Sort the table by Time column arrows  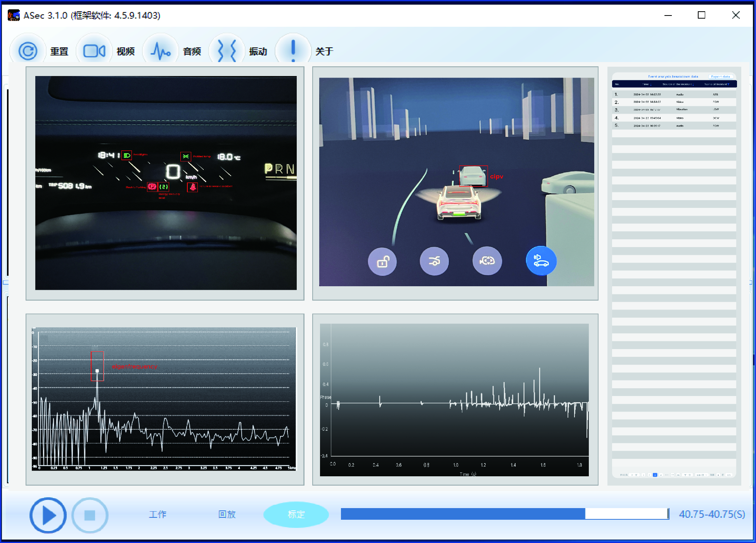pyautogui.click(x=650, y=85)
